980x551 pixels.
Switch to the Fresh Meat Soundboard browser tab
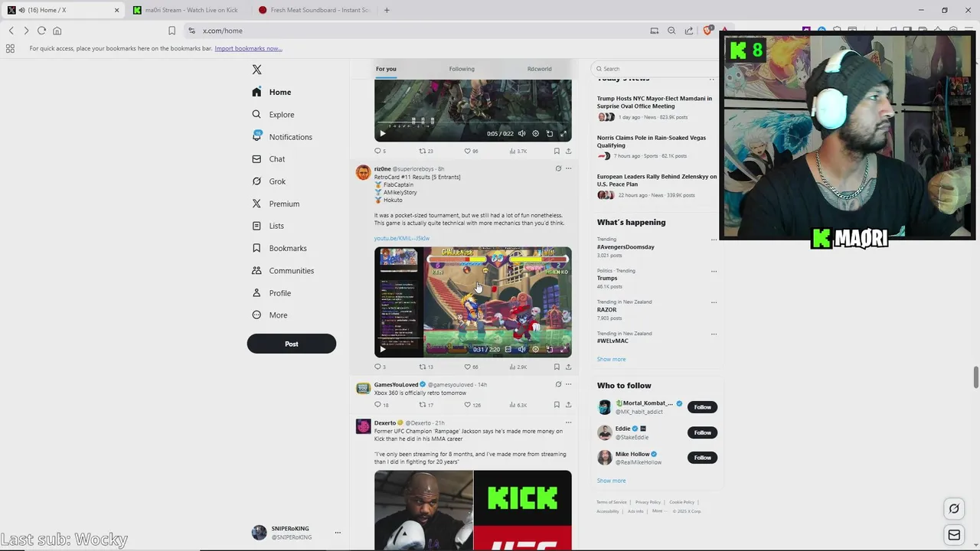(314, 10)
